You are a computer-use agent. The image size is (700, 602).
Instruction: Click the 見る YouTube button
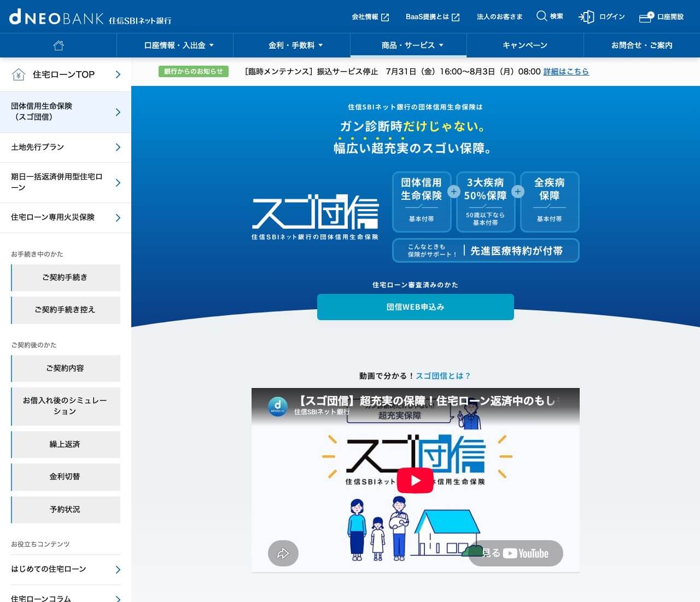516,553
